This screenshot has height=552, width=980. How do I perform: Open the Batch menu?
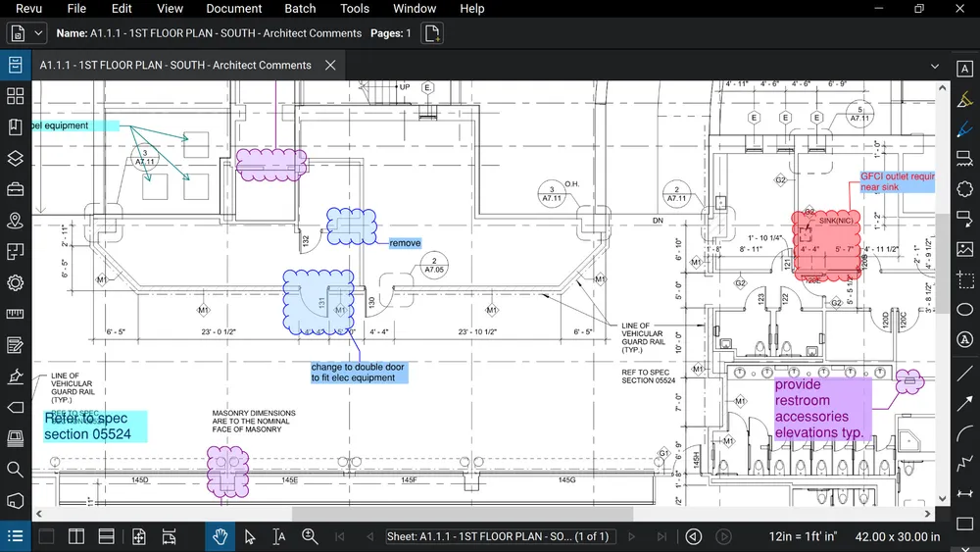point(300,9)
